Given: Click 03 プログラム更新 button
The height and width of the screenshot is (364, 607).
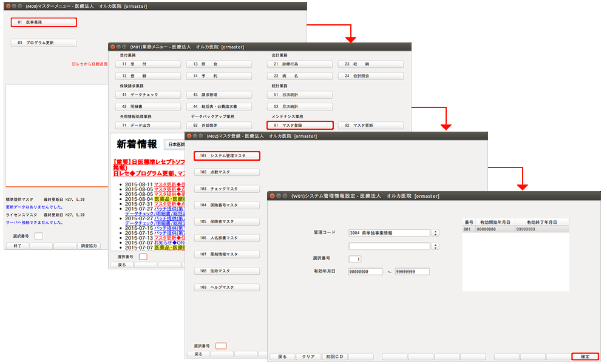Looking at the screenshot, I should pyautogui.click(x=44, y=43).
